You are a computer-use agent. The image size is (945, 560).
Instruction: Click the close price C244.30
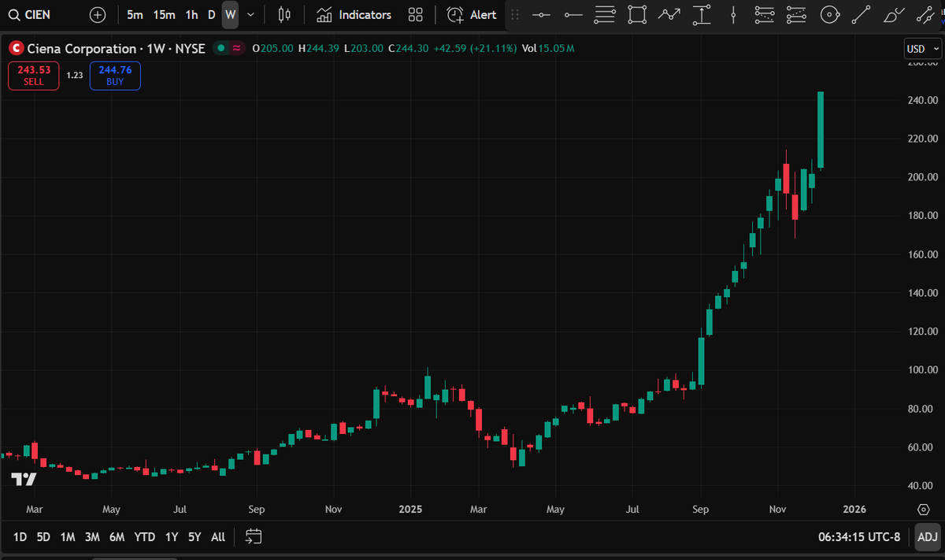click(408, 49)
